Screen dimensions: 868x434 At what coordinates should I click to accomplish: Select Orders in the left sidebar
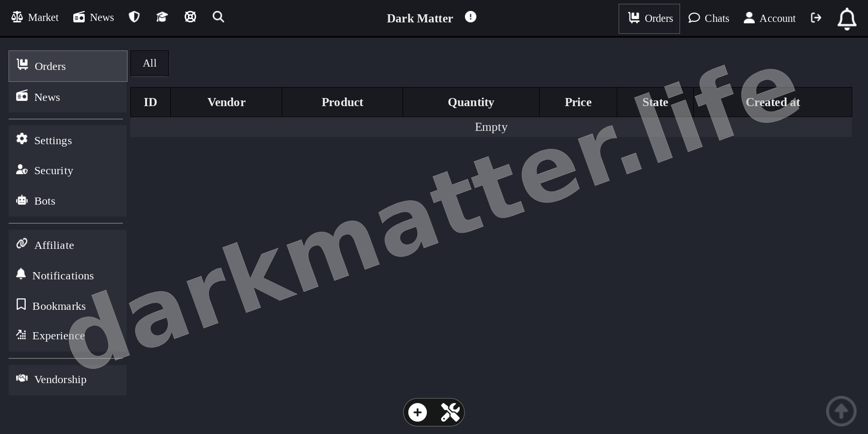coord(68,66)
